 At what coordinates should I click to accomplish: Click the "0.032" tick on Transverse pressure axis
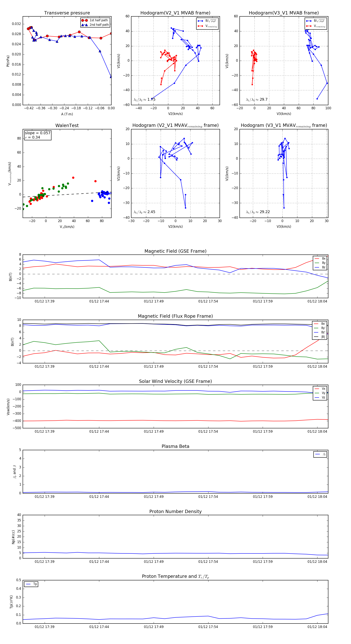click(x=17, y=24)
